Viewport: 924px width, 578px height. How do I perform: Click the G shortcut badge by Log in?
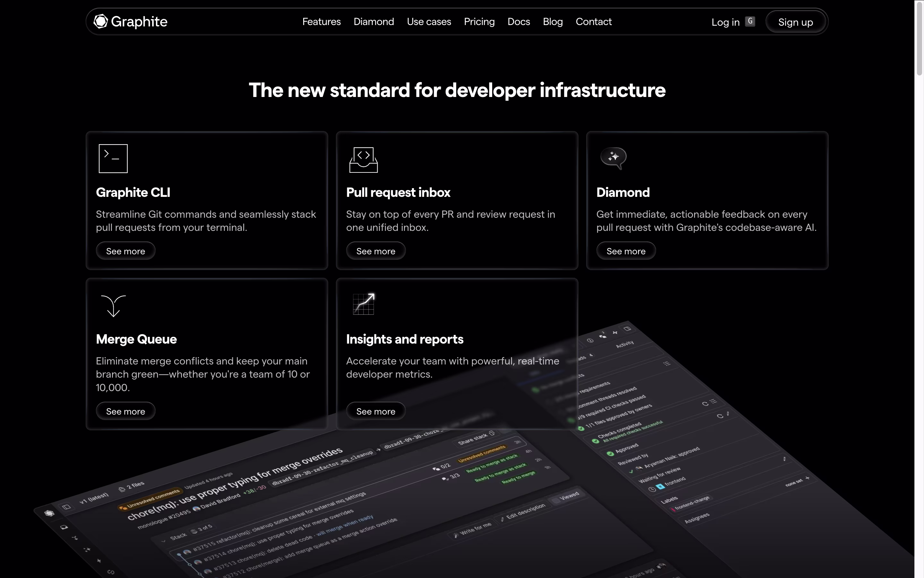tap(750, 21)
